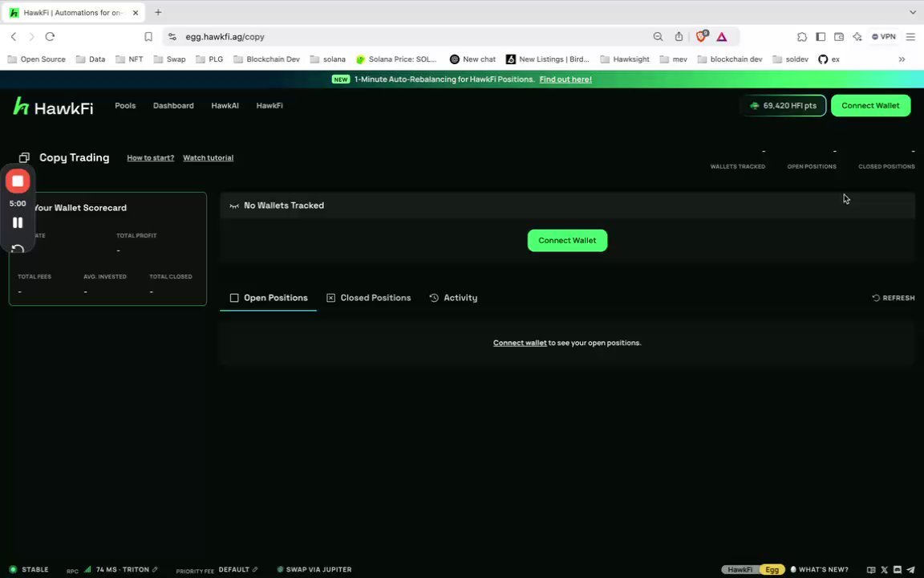The height and width of the screenshot is (578, 924).
Task: Click the Connect wallet link in positions area
Action: click(x=520, y=343)
